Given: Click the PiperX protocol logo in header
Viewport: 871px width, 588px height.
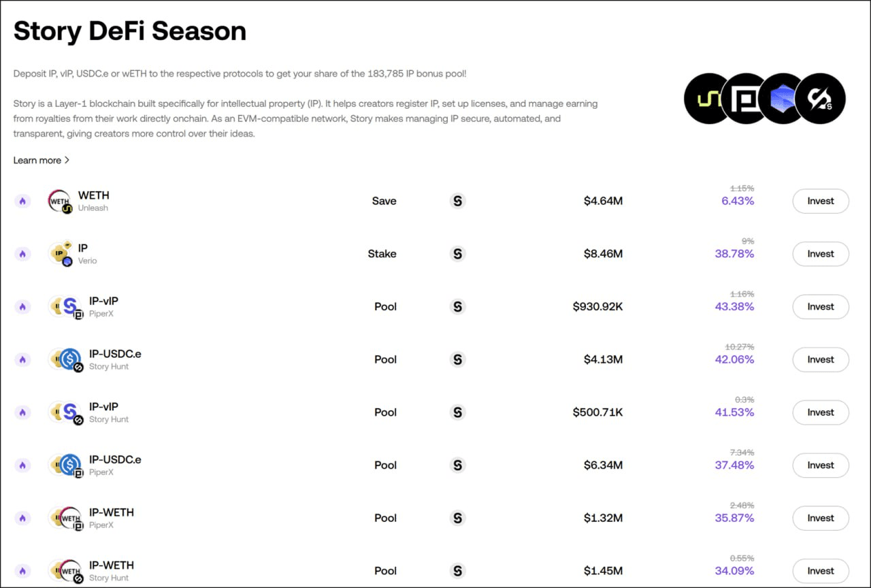Looking at the screenshot, I should (746, 99).
